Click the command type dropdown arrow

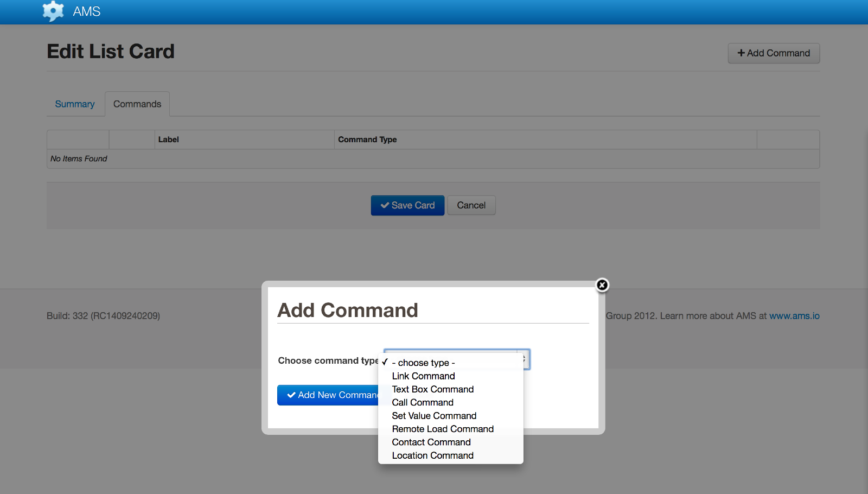click(x=524, y=359)
